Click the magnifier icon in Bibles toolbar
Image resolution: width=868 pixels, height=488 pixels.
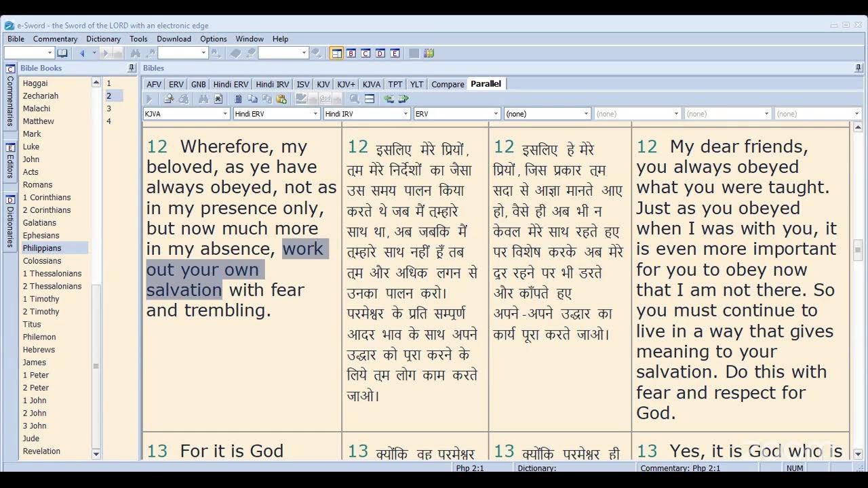[x=355, y=99]
